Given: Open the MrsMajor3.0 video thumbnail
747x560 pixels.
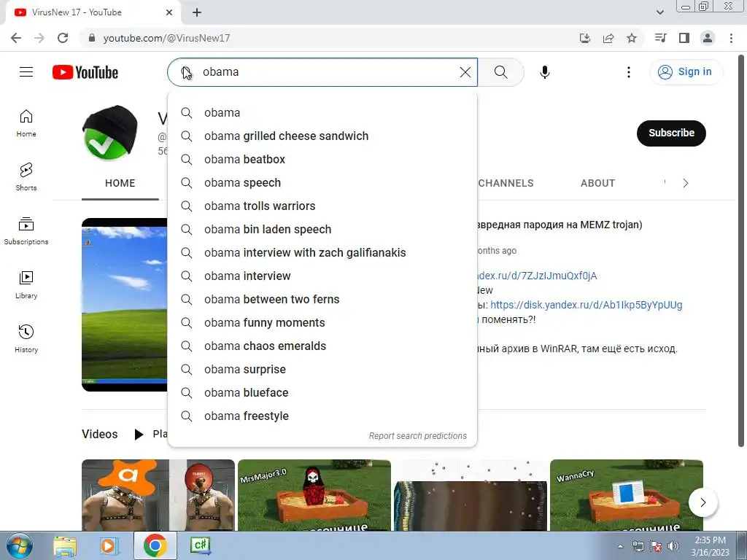Looking at the screenshot, I should tap(314, 495).
